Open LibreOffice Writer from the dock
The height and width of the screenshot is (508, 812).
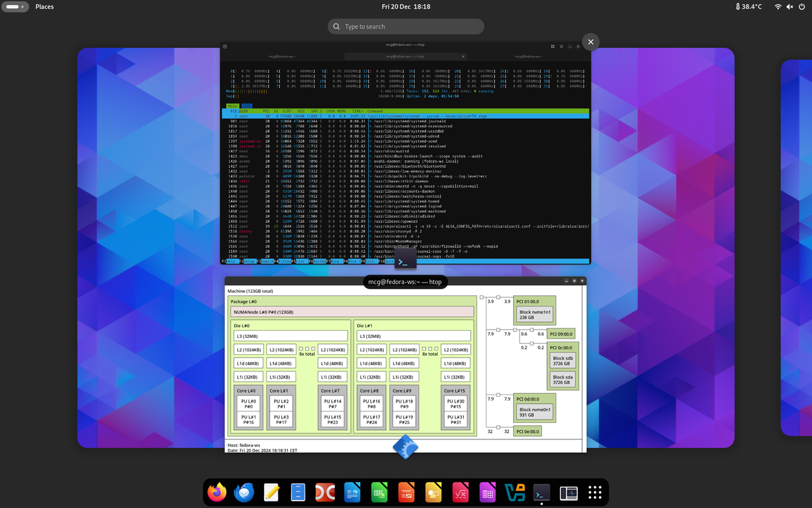click(352, 492)
